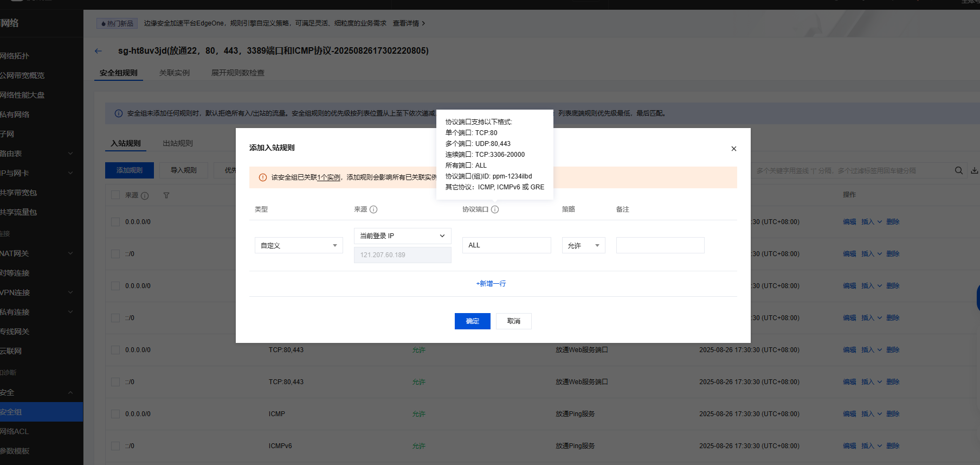Viewport: 980px width, 465px height.
Task: Click info icon next to 协议端口 label
Action: tap(495, 209)
